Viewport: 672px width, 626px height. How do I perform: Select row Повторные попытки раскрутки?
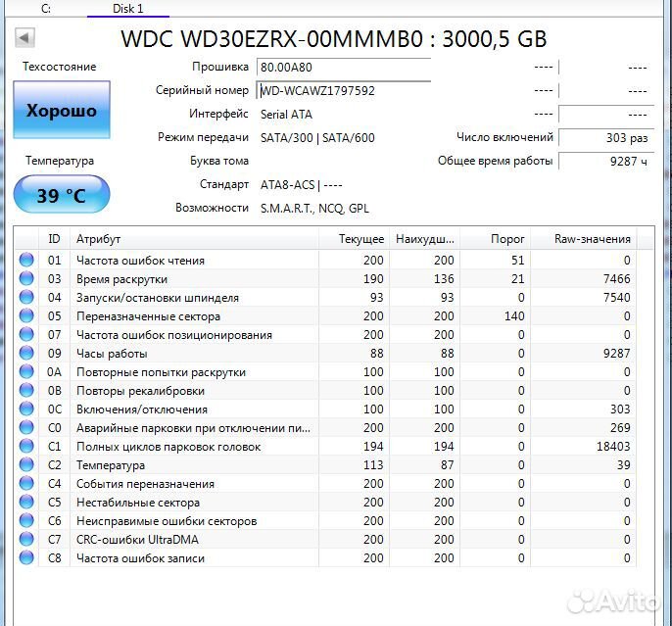point(325,371)
